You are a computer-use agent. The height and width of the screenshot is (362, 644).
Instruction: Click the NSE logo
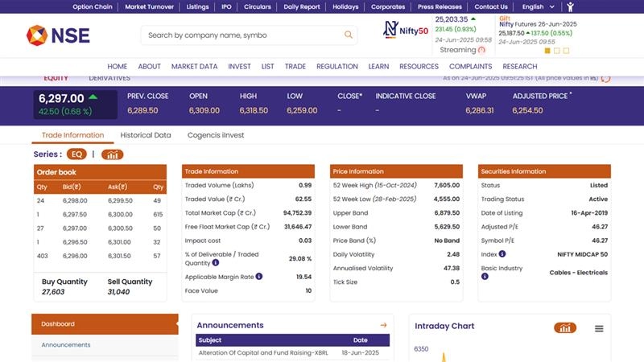(x=58, y=35)
